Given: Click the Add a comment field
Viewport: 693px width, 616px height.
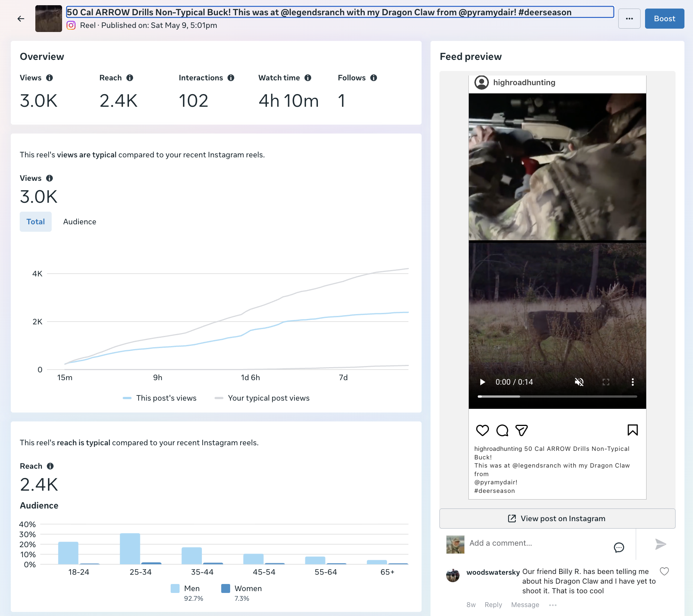Looking at the screenshot, I should 538,543.
